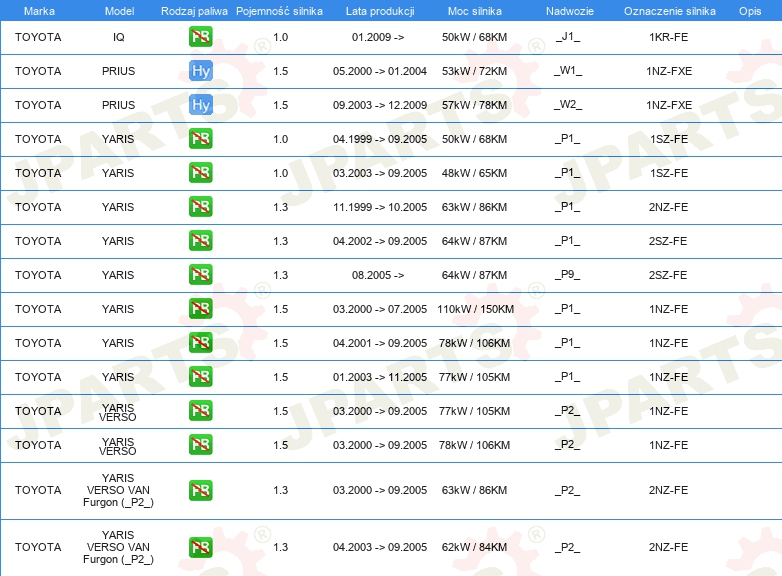Image resolution: width=782 pixels, height=576 pixels.
Task: Click the 08.2005 -> production date cell
Action: tap(378, 275)
